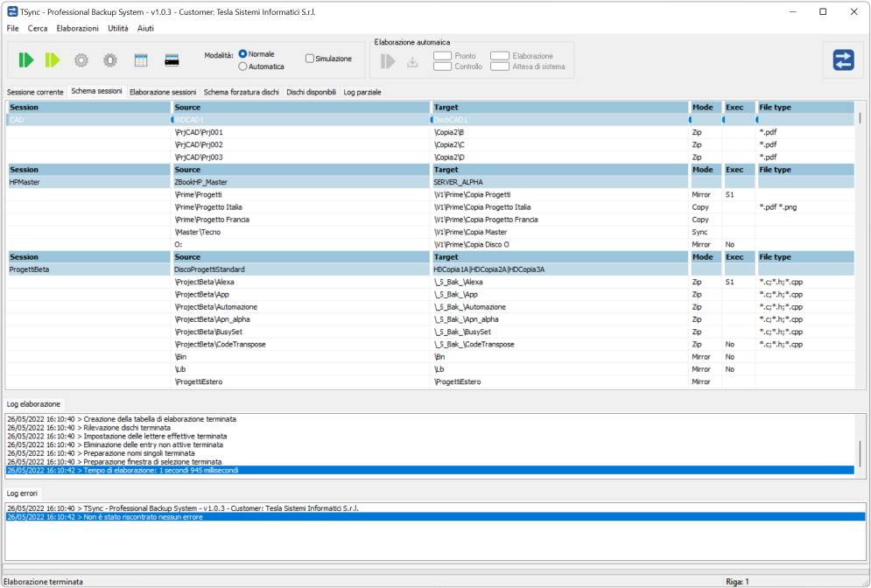
Task: Switch to the Elaborazione sessioni tab
Action: click(x=163, y=92)
